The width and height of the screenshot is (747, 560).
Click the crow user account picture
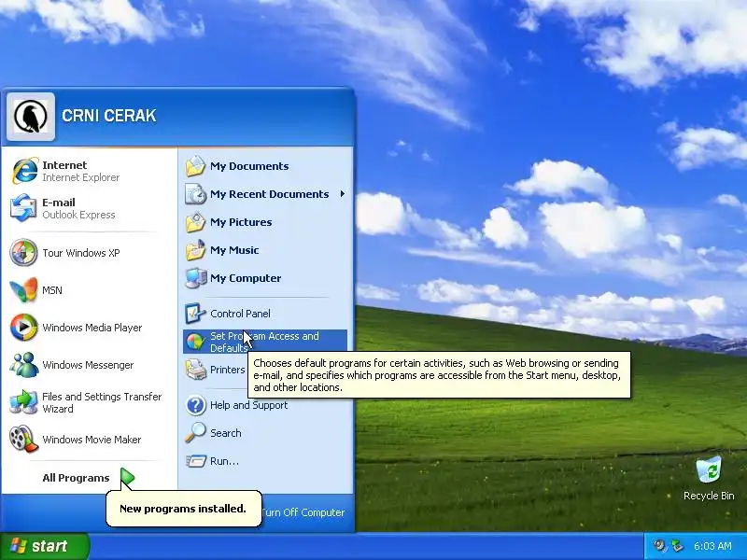coord(31,117)
